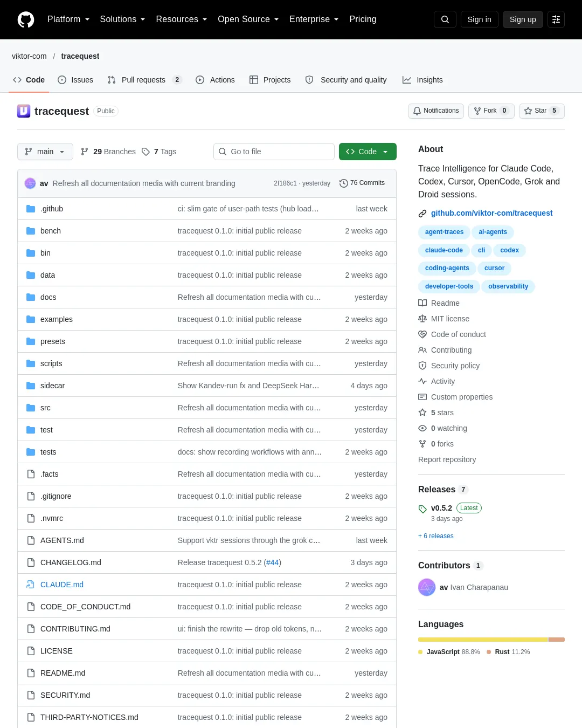Click the Report repository link

click(x=447, y=459)
